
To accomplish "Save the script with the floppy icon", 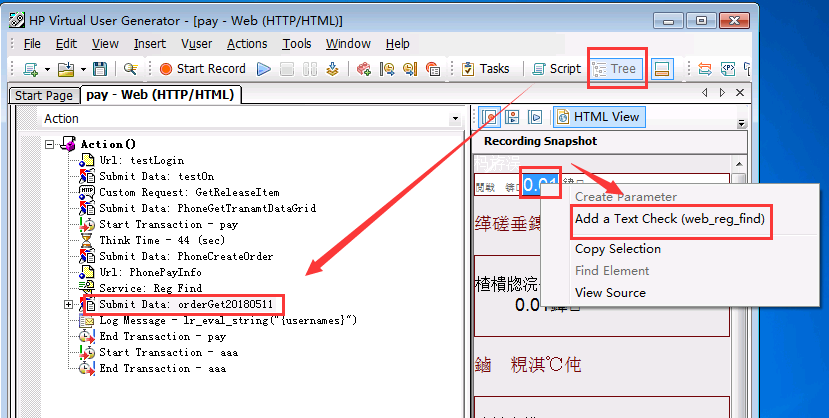I will pos(100,69).
